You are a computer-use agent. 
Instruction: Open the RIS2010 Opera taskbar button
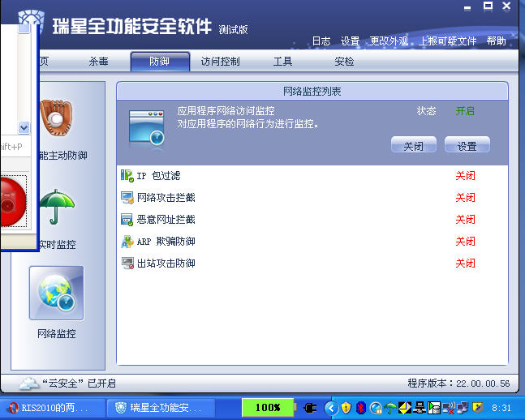coord(53,408)
